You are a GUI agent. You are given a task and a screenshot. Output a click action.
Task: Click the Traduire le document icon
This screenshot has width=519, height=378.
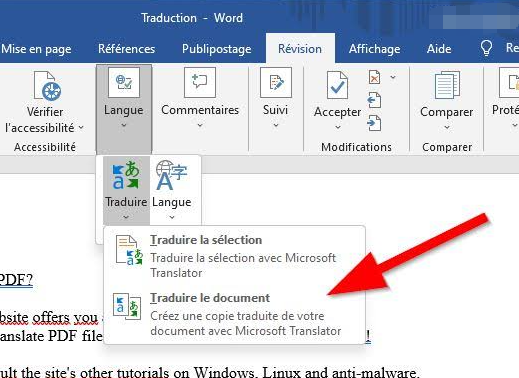pyautogui.click(x=127, y=307)
